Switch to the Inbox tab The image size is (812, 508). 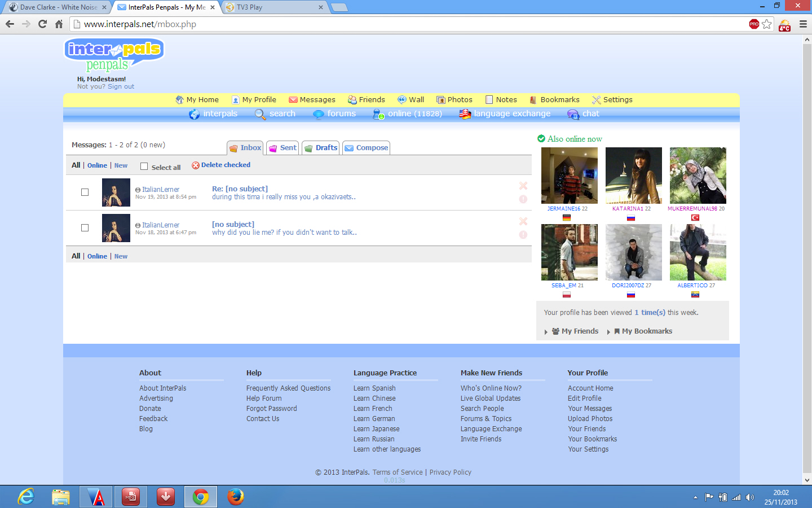[245, 148]
